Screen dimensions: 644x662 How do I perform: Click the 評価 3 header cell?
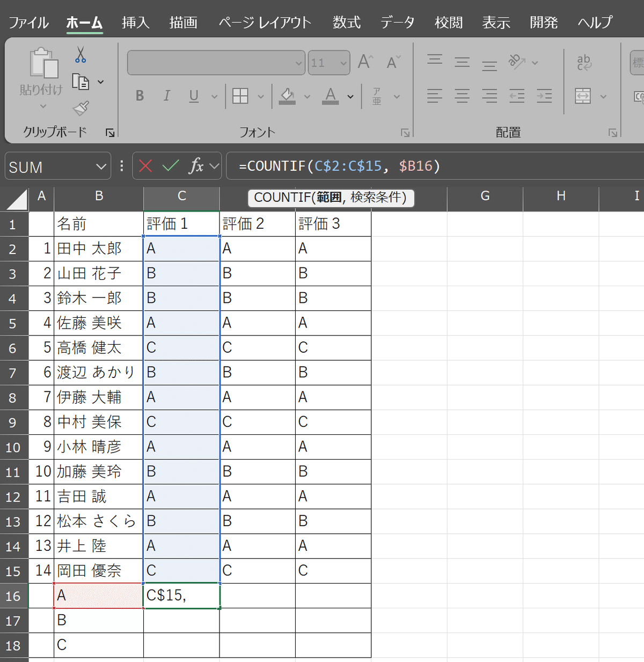(x=333, y=224)
